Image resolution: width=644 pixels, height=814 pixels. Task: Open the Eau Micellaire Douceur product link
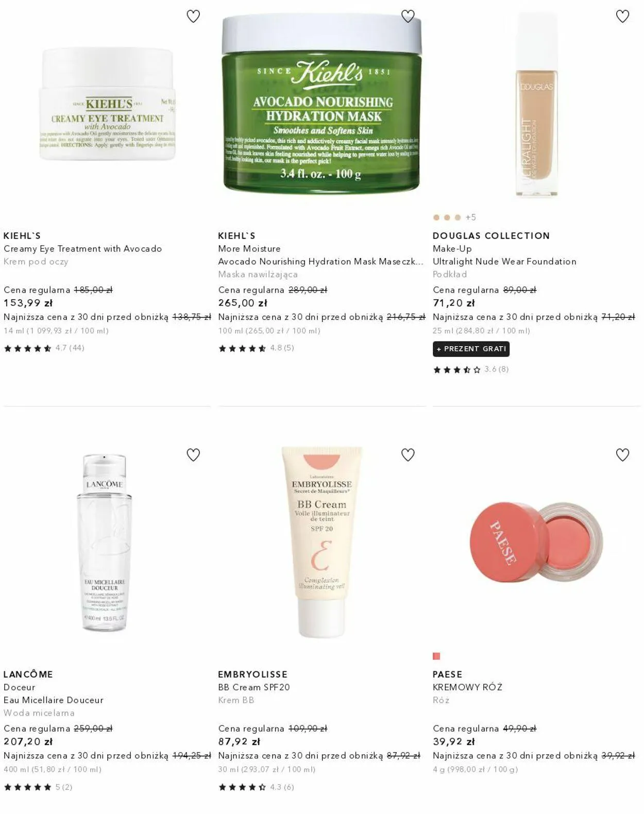54,700
